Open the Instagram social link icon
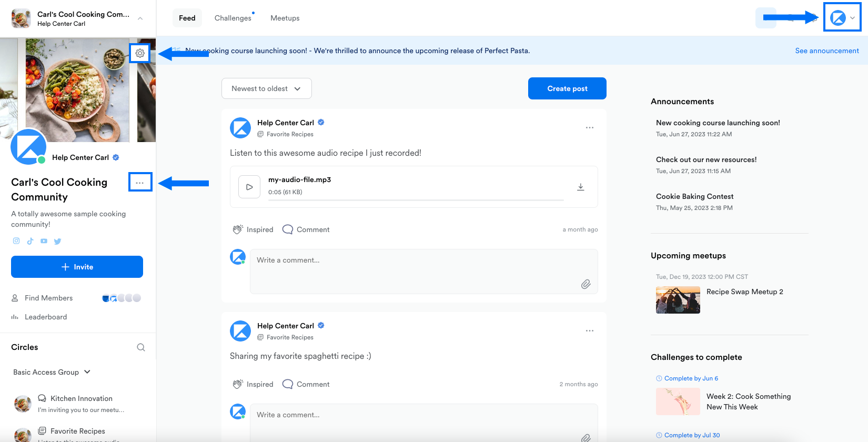Viewport: 868px width, 442px height. pos(16,241)
